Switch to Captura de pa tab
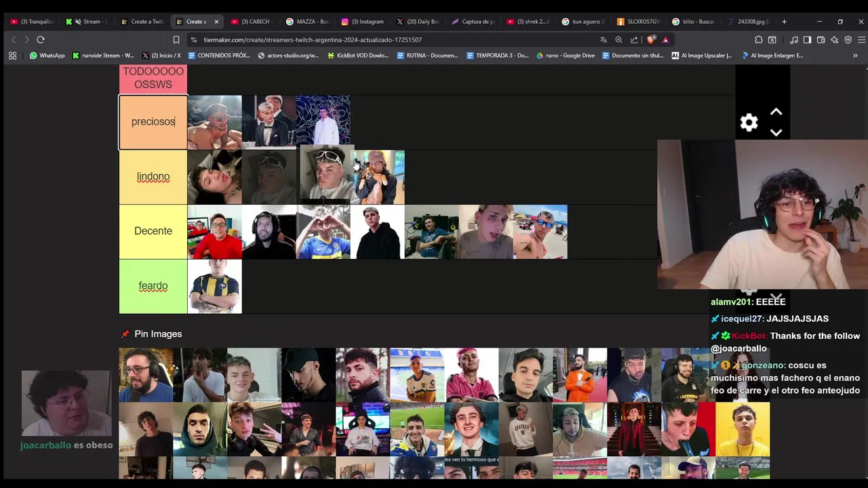The width and height of the screenshot is (868, 488). click(x=473, y=22)
